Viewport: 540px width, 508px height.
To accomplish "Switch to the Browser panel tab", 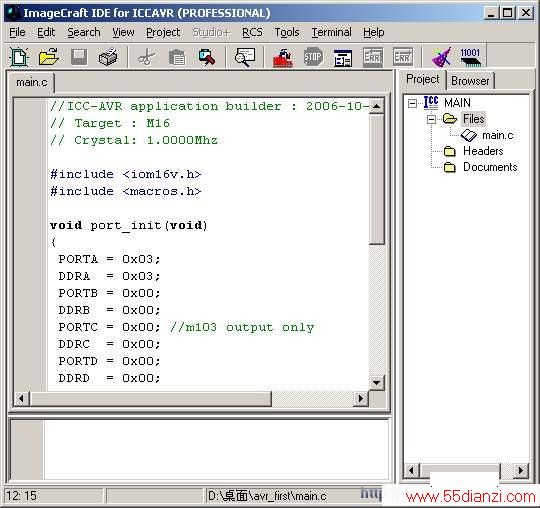I will tap(470, 81).
